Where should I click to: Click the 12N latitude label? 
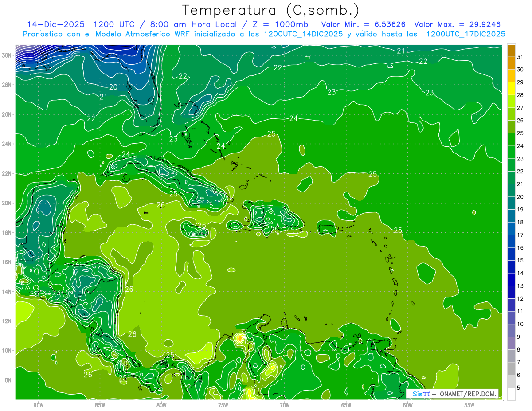pyautogui.click(x=8, y=321)
